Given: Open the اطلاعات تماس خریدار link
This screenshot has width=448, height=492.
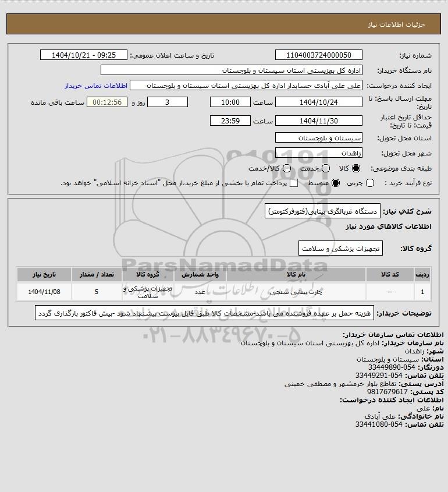Looking at the screenshot, I should pos(96,86).
